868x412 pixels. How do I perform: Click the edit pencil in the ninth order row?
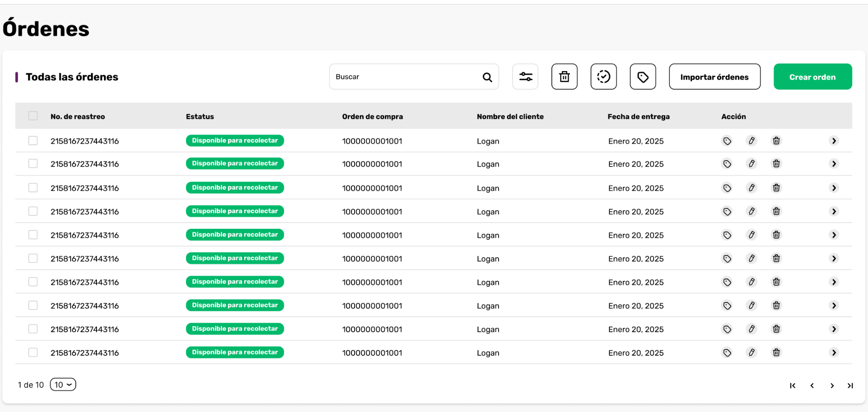coord(751,329)
